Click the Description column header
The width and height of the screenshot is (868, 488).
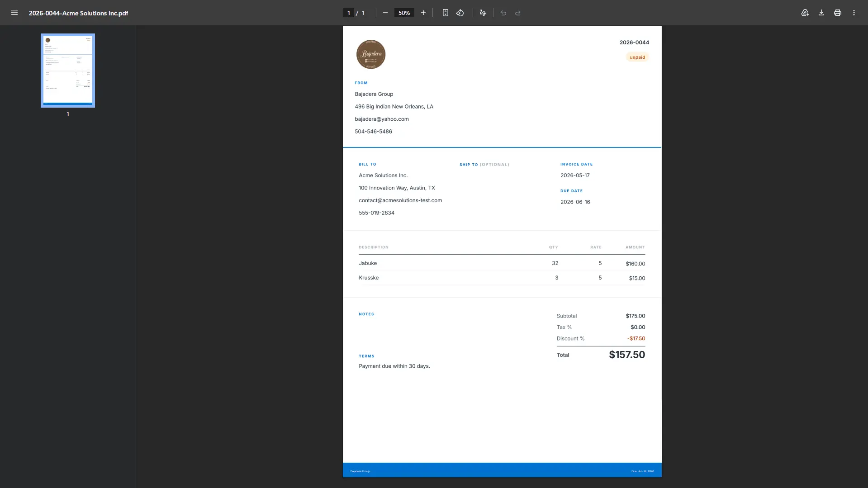374,247
